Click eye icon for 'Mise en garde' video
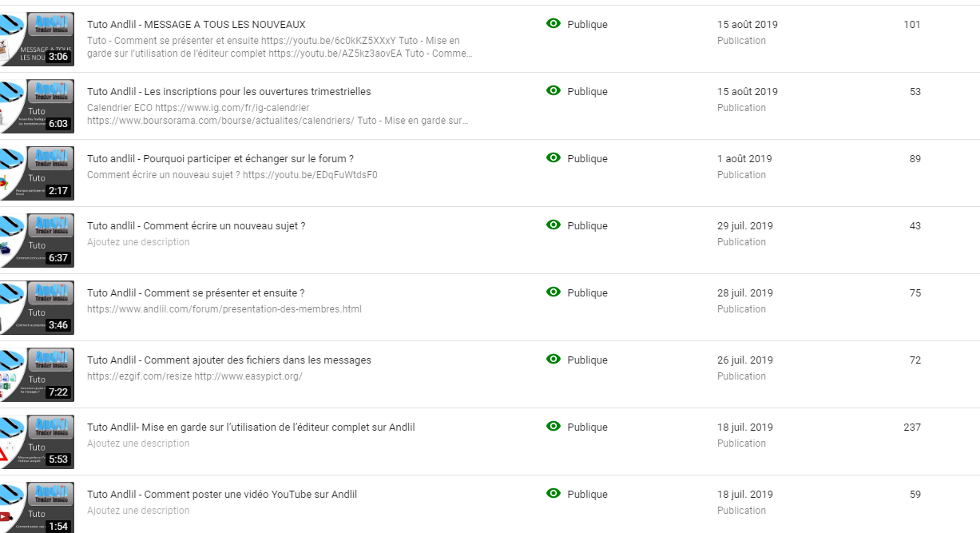This screenshot has height=533, width=980. tap(553, 427)
